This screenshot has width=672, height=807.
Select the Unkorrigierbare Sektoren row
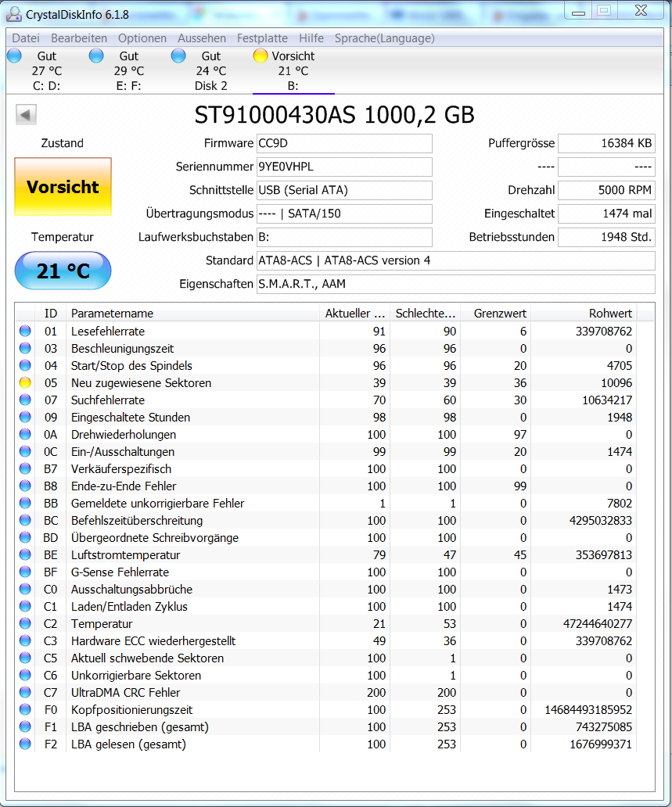326,676
